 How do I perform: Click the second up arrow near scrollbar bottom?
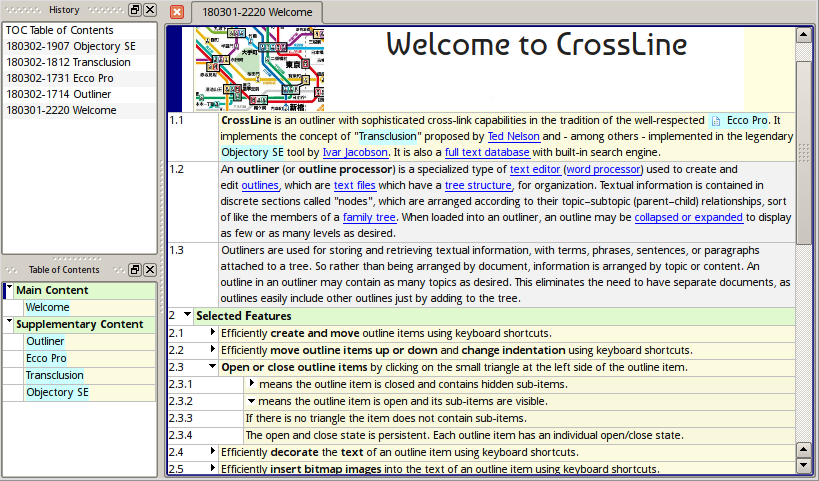pyautogui.click(x=803, y=449)
